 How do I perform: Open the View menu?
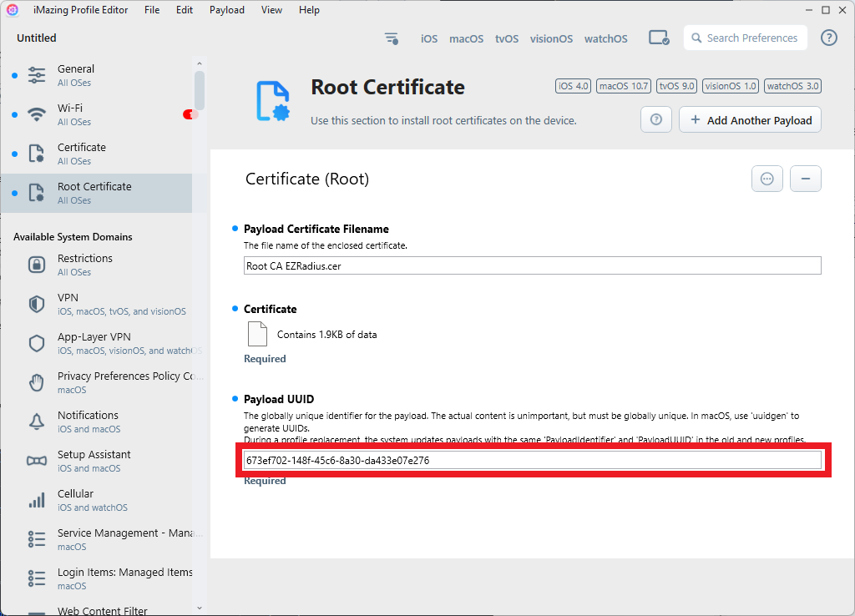(271, 10)
